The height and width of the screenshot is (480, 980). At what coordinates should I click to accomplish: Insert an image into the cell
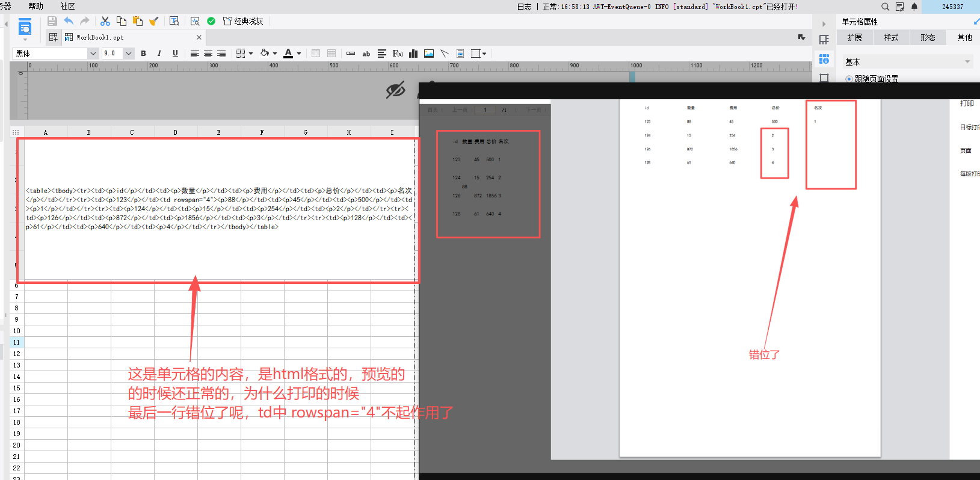click(429, 54)
